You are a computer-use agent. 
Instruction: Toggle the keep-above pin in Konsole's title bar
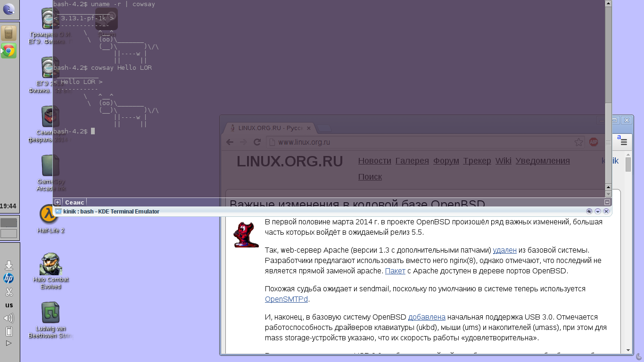point(589,212)
